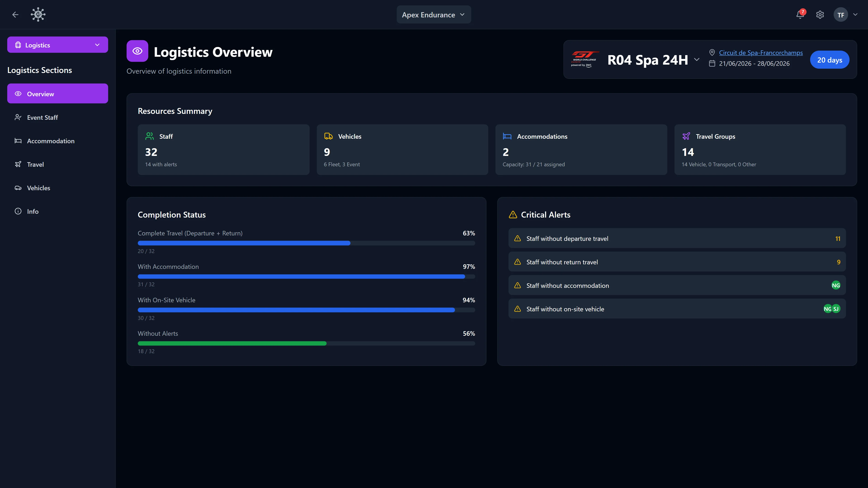Click the Travel plane icon in sidebar
The height and width of the screenshot is (488, 868).
(18, 164)
